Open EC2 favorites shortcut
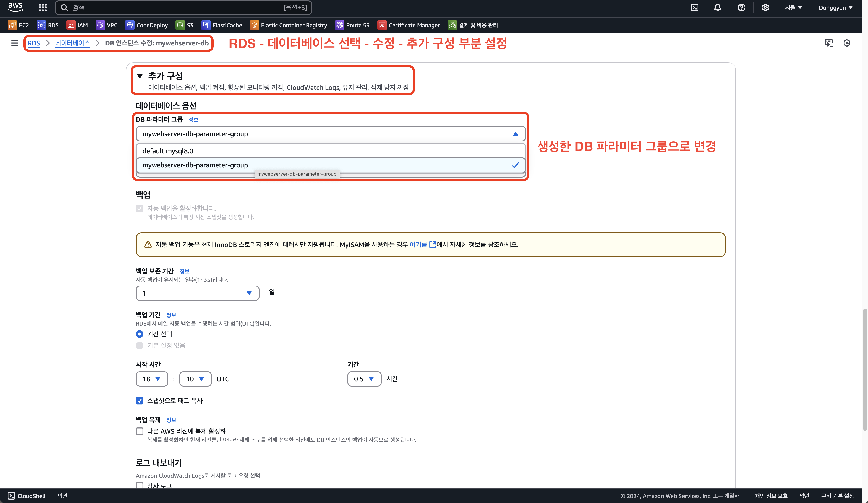Image resolution: width=868 pixels, height=503 pixels. tap(19, 25)
